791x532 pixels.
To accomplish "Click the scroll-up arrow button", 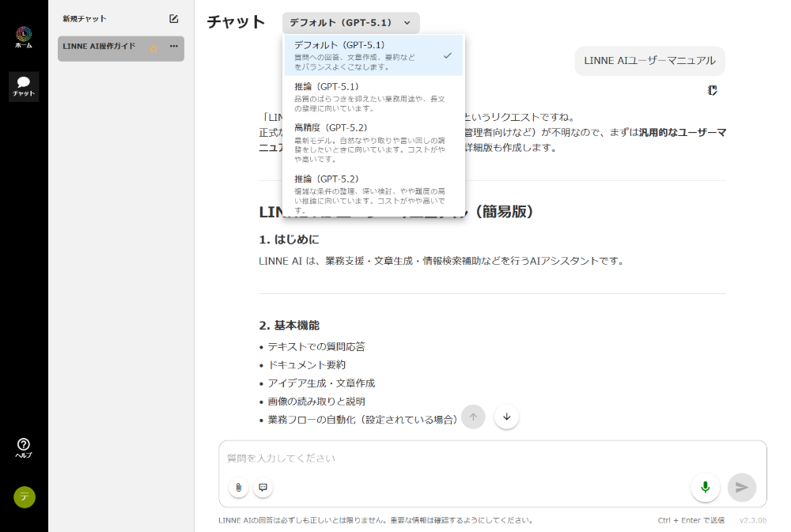I will (x=473, y=417).
